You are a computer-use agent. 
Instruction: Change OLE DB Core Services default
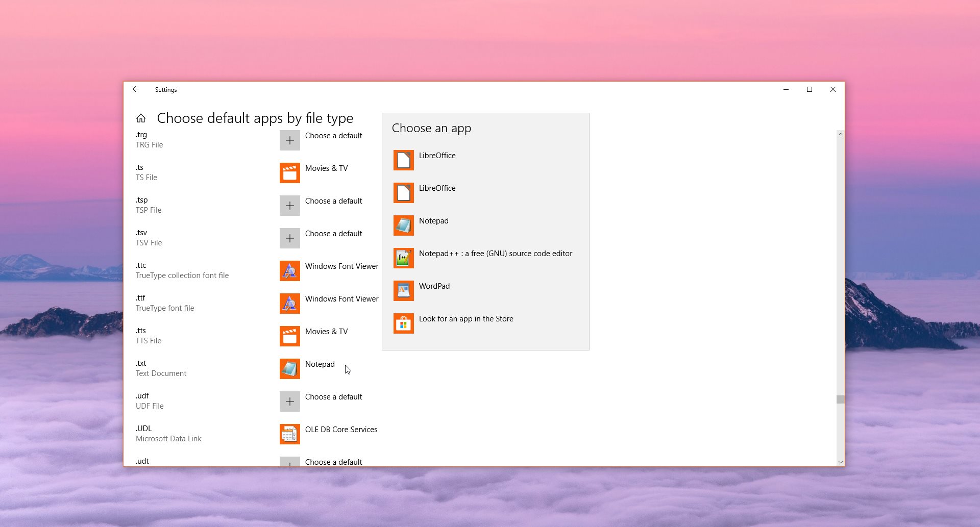pyautogui.click(x=341, y=430)
